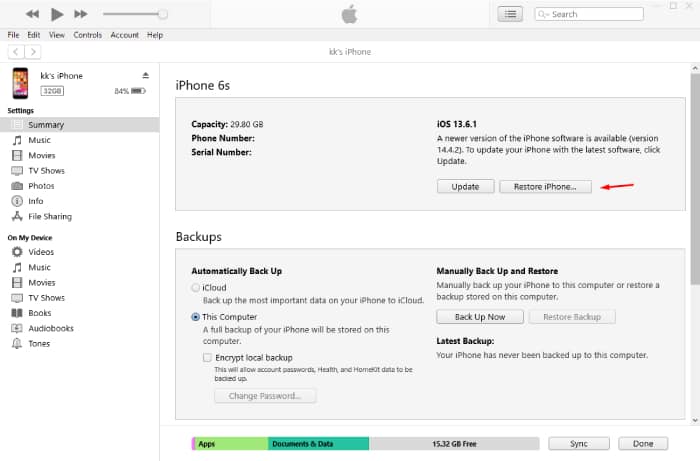
Task: Click the iPhone 6s heading
Action: coord(203,85)
